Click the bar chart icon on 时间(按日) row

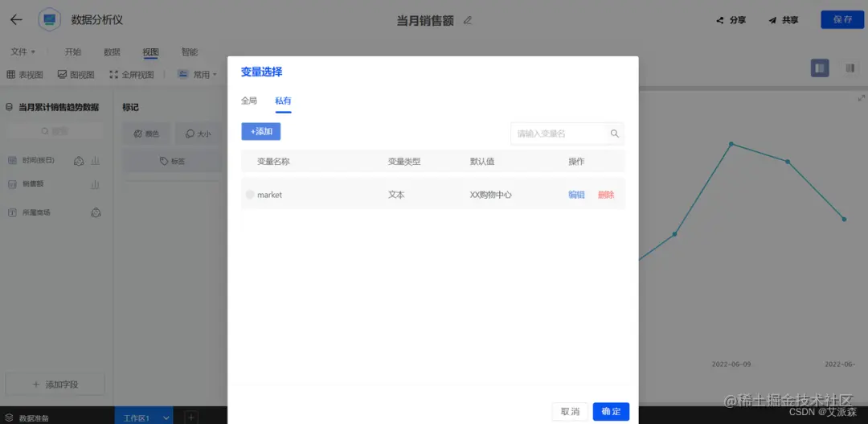coord(95,161)
